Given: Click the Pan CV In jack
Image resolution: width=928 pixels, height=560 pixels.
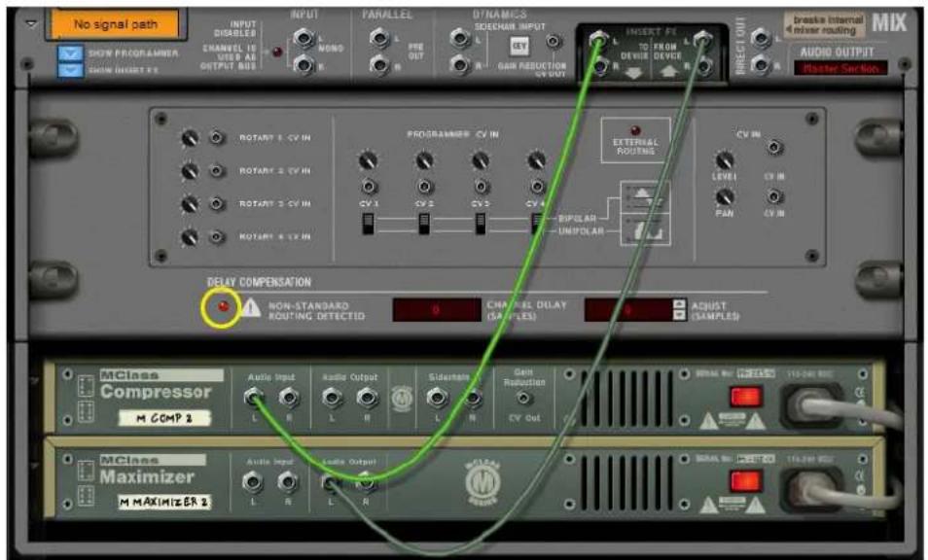Looking at the screenshot, I should click(774, 195).
